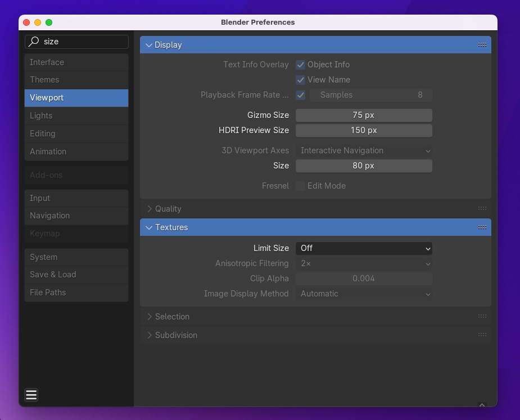Click the 'Text Info Overlay' label
Screen dimensions: 520x420
click(x=256, y=65)
